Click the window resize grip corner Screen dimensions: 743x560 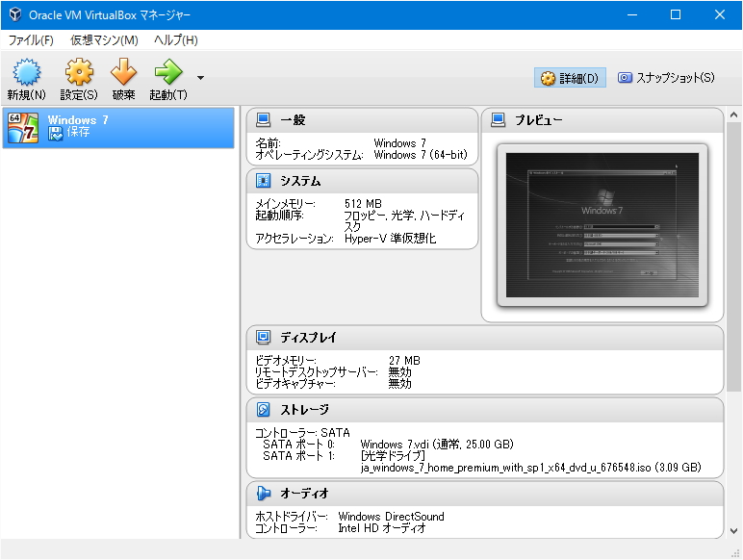pyautogui.click(x=736, y=553)
